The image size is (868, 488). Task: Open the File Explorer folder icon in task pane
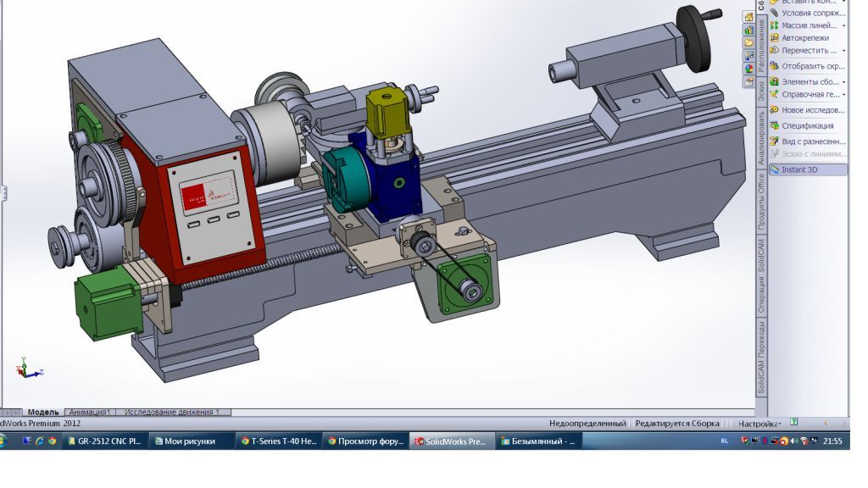[748, 43]
